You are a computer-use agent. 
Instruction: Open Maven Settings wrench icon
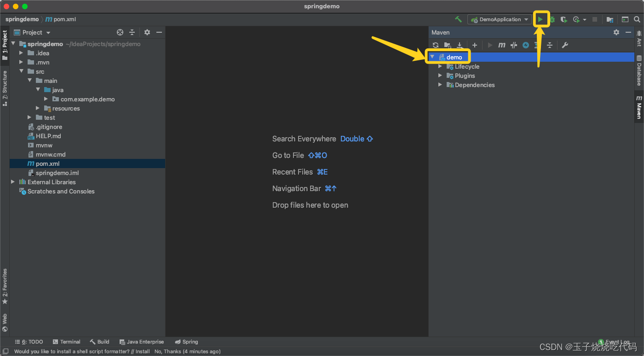click(565, 45)
